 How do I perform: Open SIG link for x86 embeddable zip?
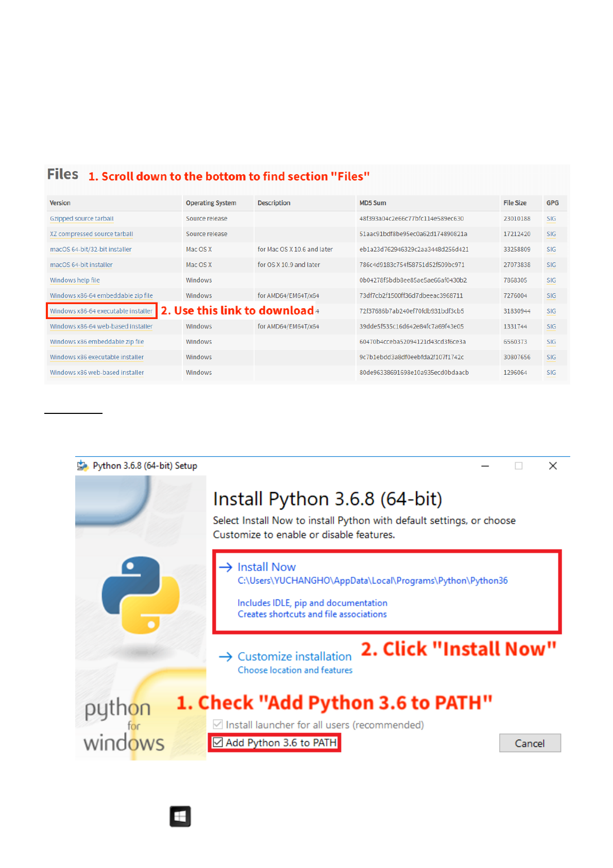tap(551, 342)
